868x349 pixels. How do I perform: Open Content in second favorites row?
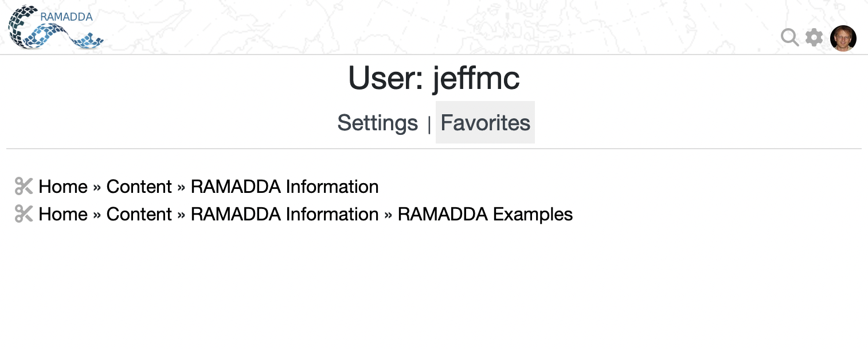pyautogui.click(x=139, y=214)
